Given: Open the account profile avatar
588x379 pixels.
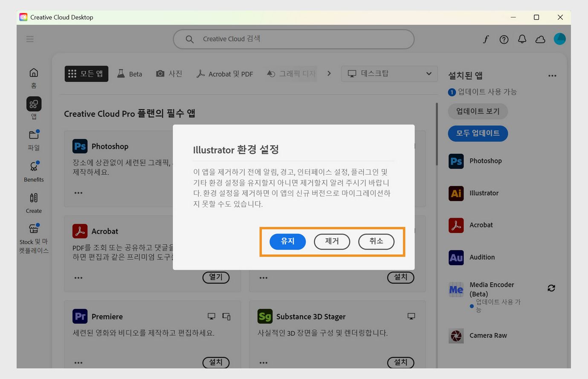Looking at the screenshot, I should point(559,39).
